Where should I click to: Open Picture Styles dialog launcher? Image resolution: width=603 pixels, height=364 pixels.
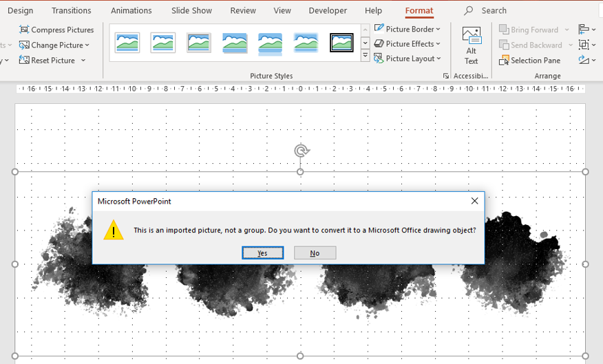tap(446, 76)
